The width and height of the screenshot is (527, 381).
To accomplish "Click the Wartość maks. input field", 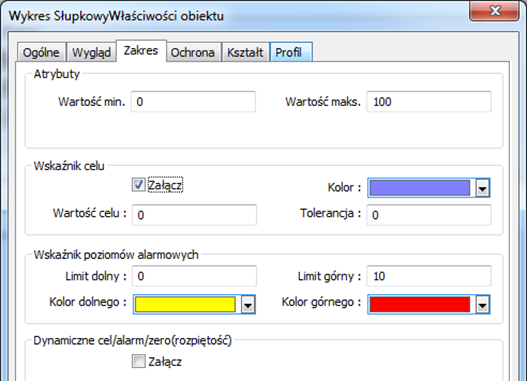I will (x=429, y=101).
